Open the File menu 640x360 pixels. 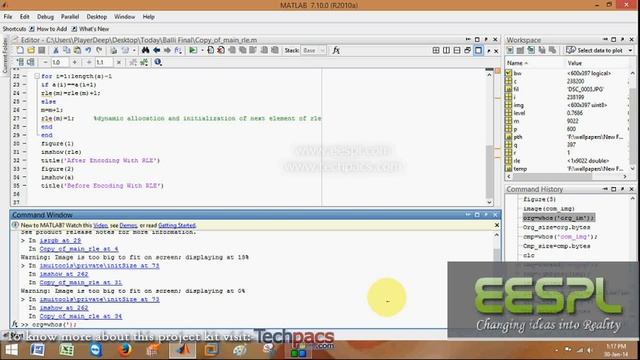pos(8,17)
